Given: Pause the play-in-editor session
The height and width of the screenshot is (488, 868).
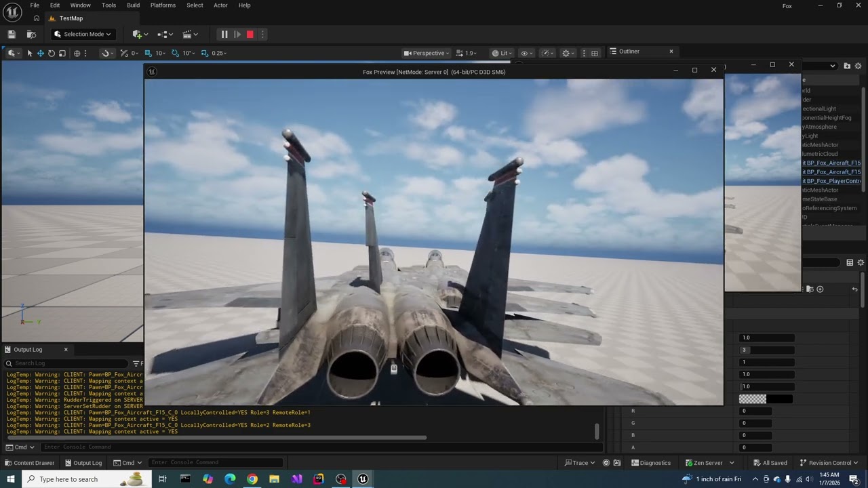Looking at the screenshot, I should click(224, 34).
